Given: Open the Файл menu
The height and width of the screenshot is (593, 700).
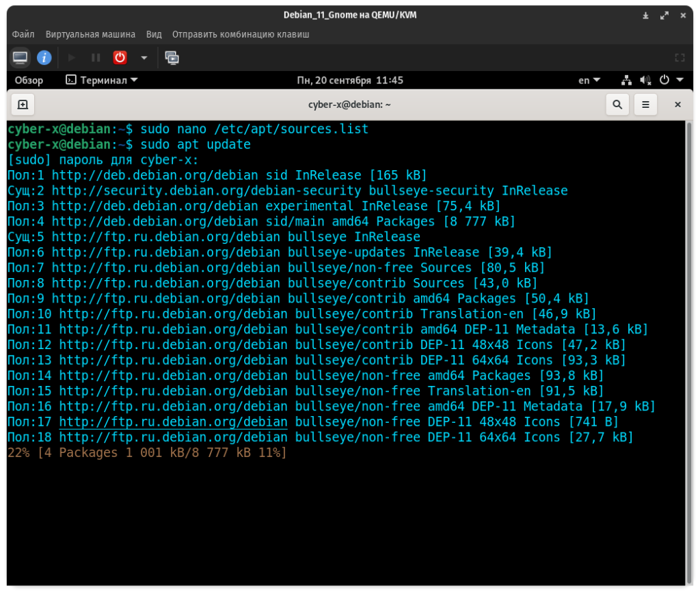Looking at the screenshot, I should pyautogui.click(x=23, y=34).
